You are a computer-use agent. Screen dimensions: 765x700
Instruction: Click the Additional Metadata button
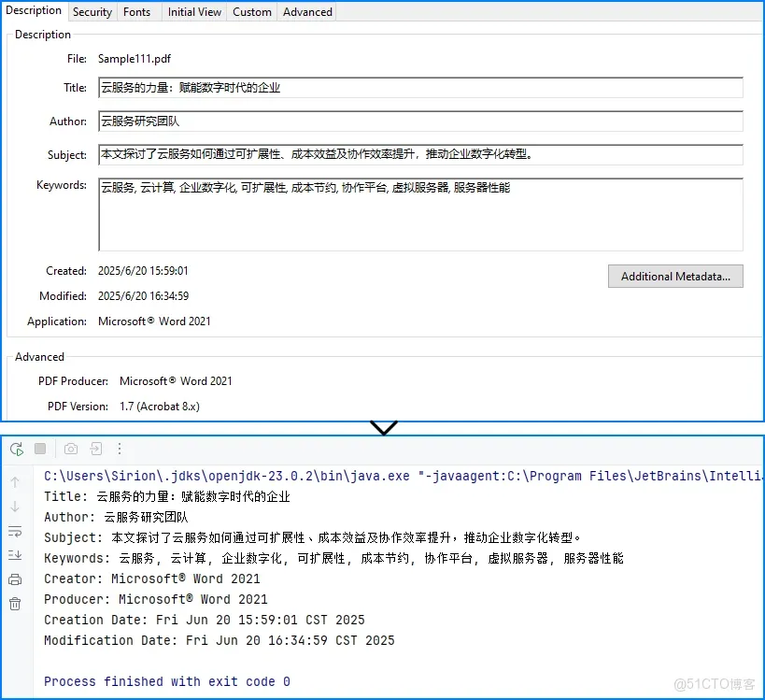674,276
